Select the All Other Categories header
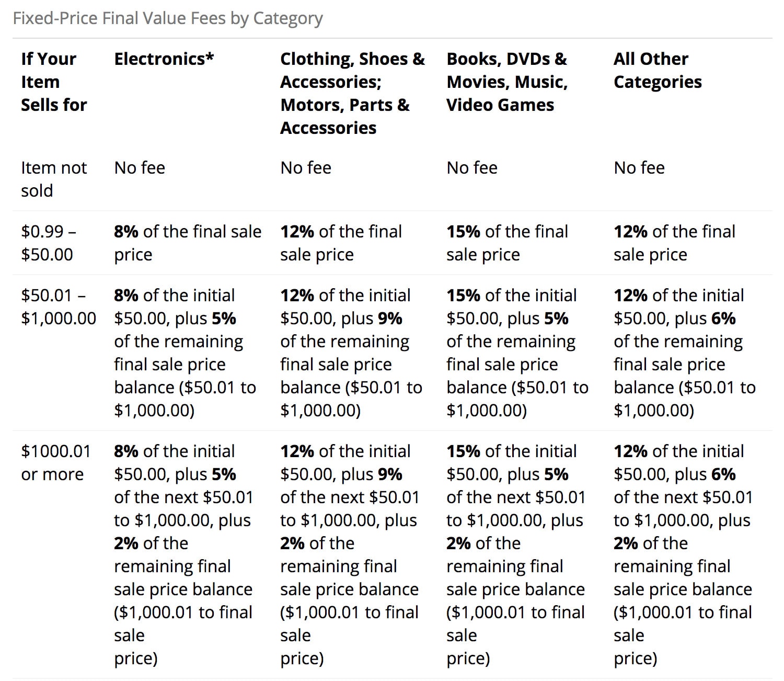Viewport: 784px width, 681px height. tap(658, 70)
